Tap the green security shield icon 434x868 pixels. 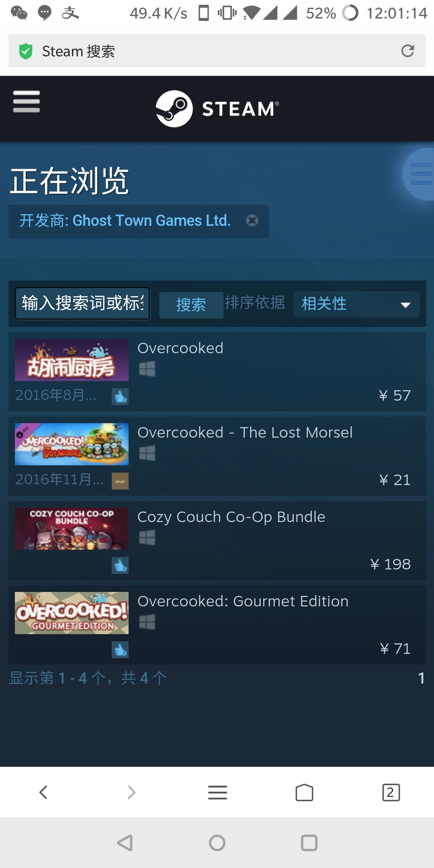tap(26, 51)
